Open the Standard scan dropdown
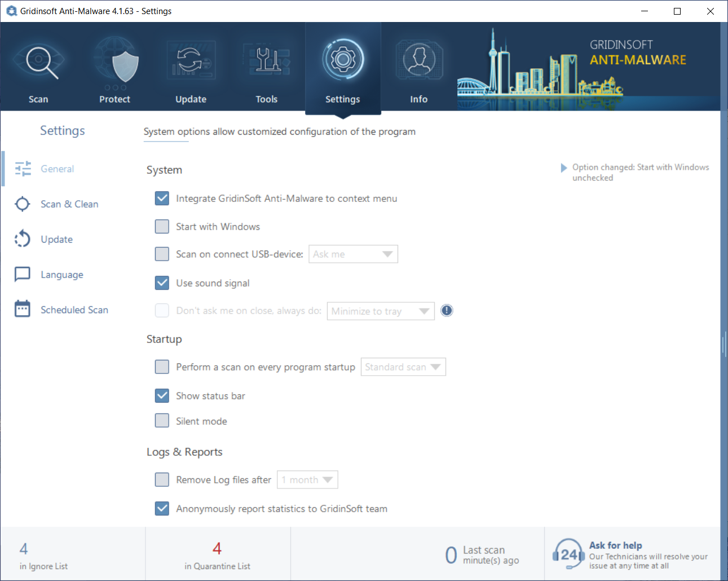The height and width of the screenshot is (581, 728). click(x=403, y=367)
